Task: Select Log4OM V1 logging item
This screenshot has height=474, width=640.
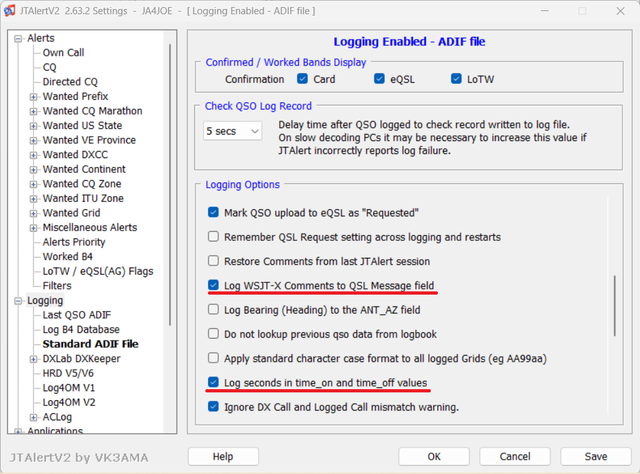Action: click(x=69, y=388)
